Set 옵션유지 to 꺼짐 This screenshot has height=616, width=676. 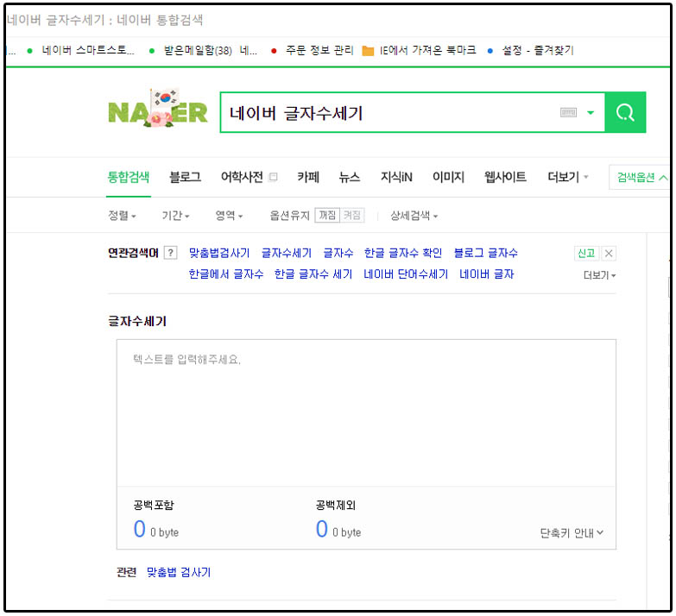pyautogui.click(x=327, y=215)
